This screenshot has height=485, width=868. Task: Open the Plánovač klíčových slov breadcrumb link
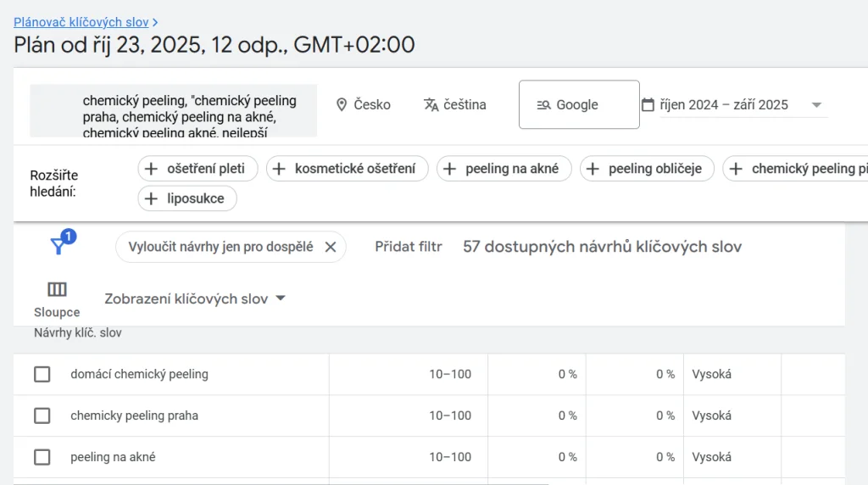click(x=81, y=22)
